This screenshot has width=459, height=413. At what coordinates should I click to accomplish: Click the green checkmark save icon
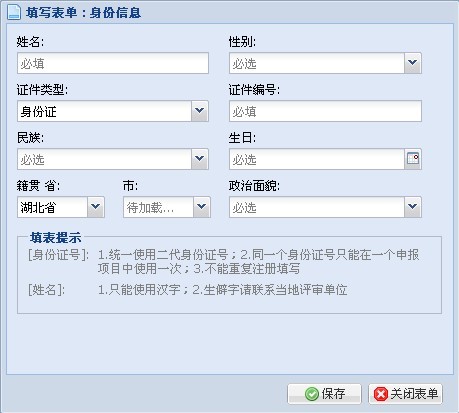tap(312, 394)
